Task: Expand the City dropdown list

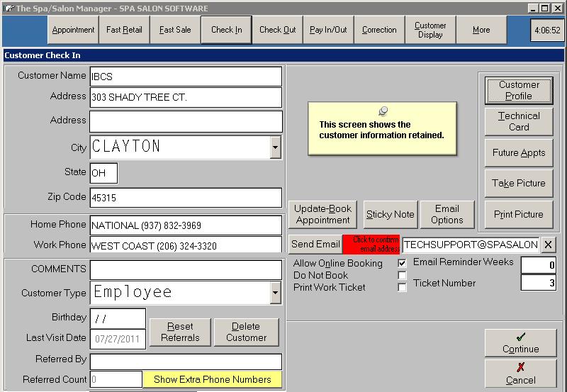Action: [x=275, y=147]
